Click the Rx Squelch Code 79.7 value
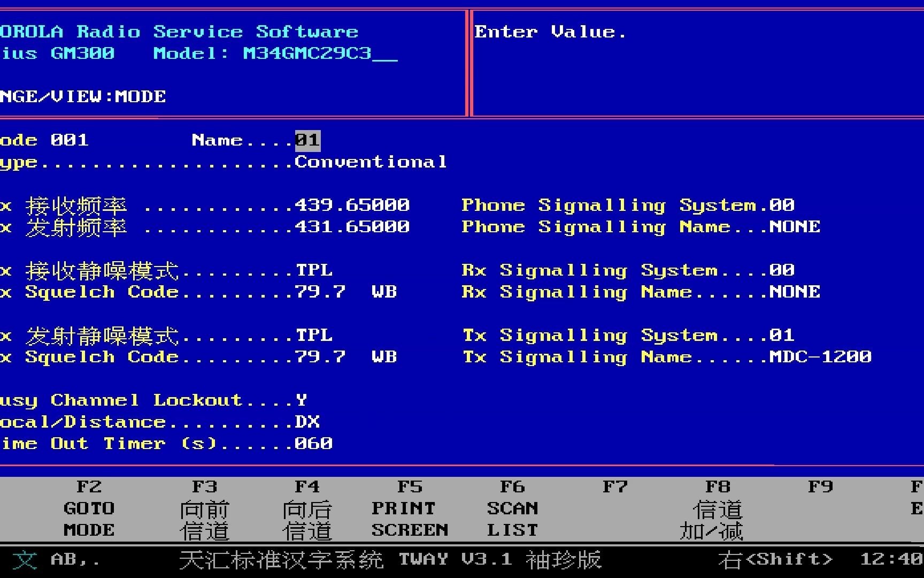 point(320,292)
